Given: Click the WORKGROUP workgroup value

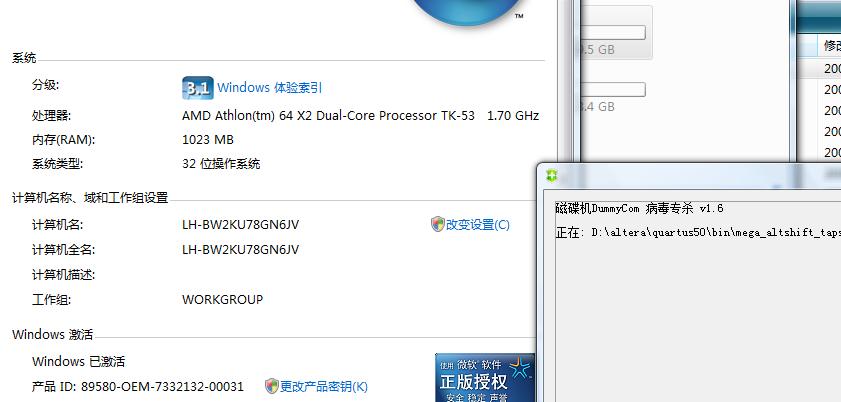Looking at the screenshot, I should click(x=222, y=300).
